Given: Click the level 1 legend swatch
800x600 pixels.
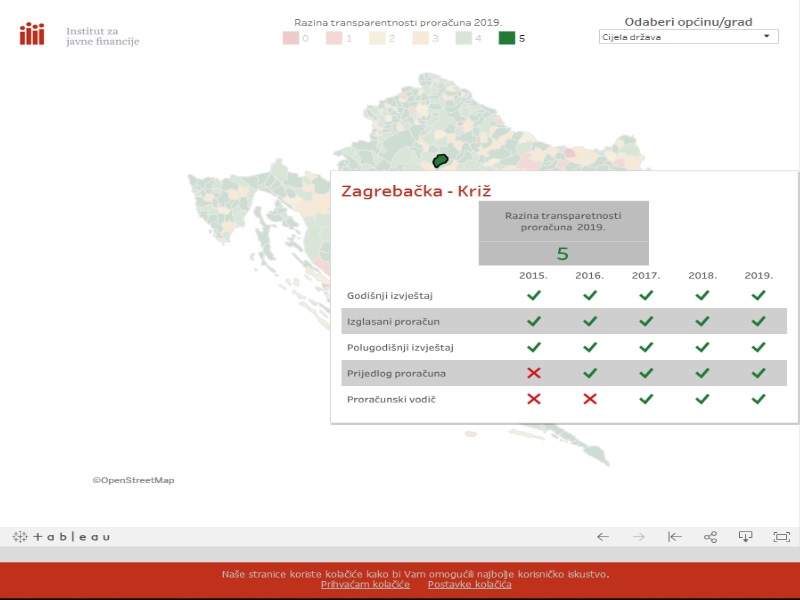Looking at the screenshot, I should click(x=334, y=38).
